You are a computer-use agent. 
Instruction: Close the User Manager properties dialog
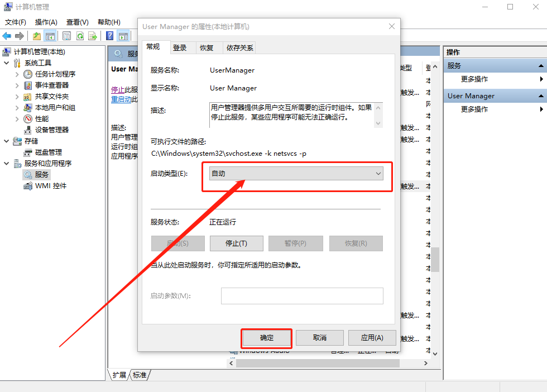tap(392, 27)
